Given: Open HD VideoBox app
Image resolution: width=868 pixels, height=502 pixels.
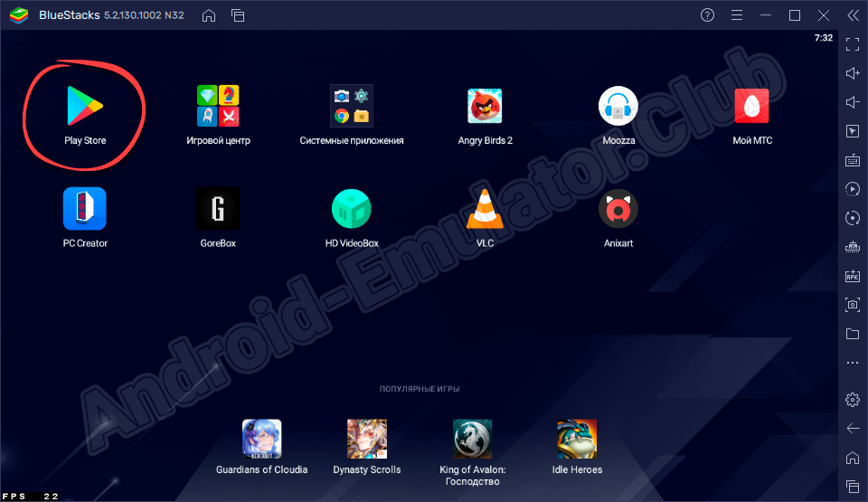Looking at the screenshot, I should (352, 209).
